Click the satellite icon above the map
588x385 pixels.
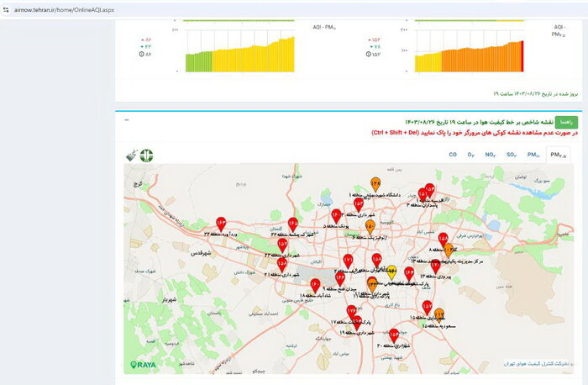click(131, 156)
